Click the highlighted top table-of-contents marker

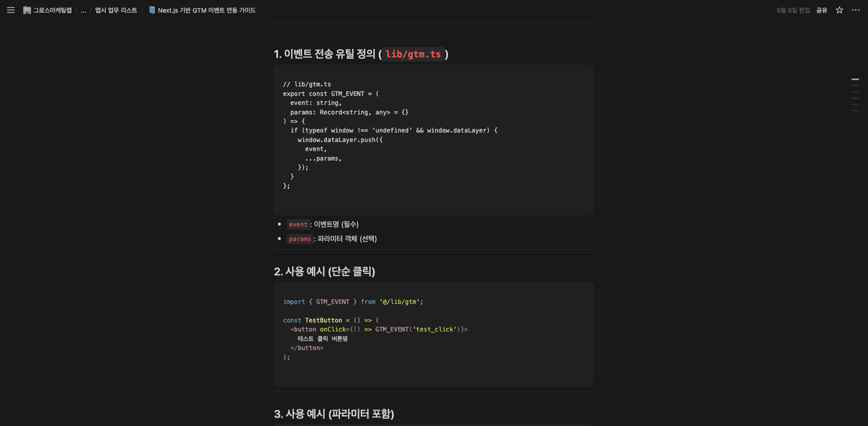pos(855,79)
